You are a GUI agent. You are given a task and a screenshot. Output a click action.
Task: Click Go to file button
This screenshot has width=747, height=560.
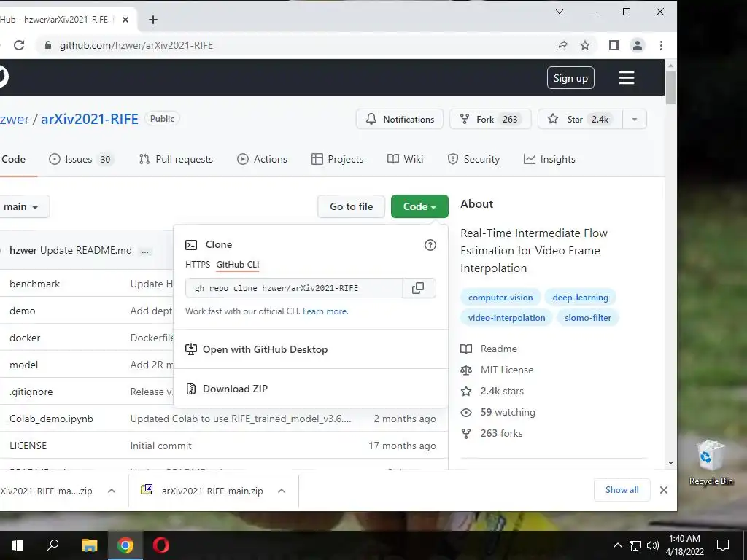pos(351,206)
